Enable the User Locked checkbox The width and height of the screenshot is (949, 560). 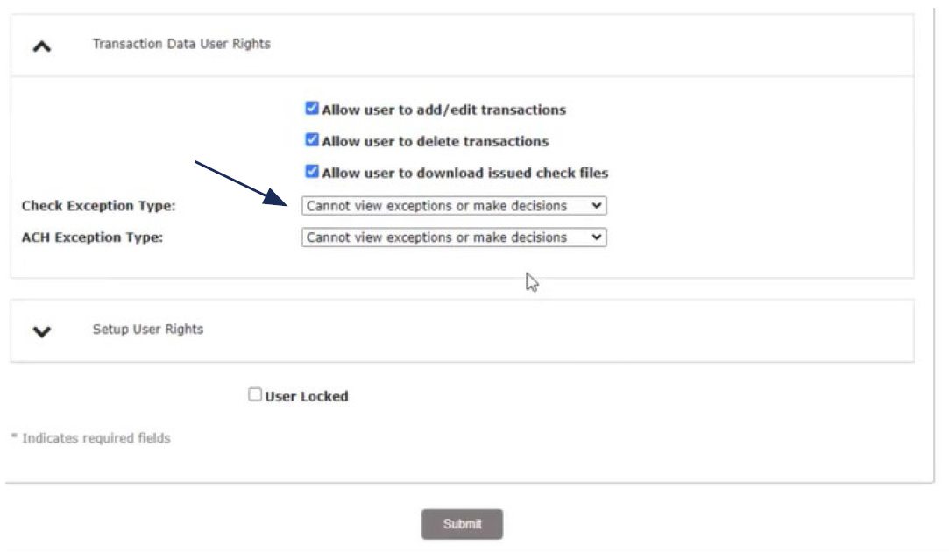click(255, 394)
